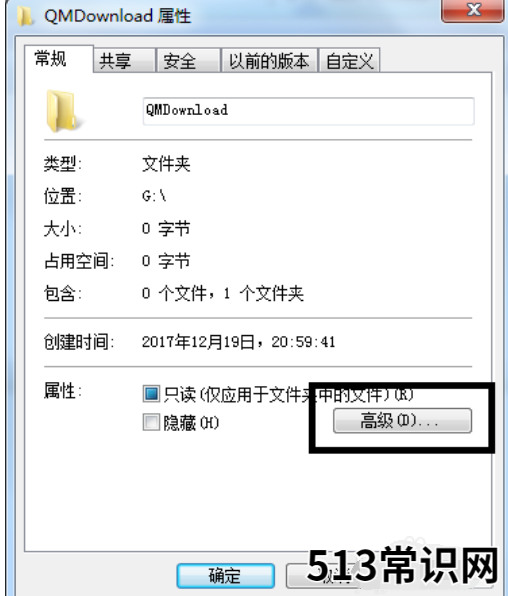Click the 创建时间 date value text

238,342
